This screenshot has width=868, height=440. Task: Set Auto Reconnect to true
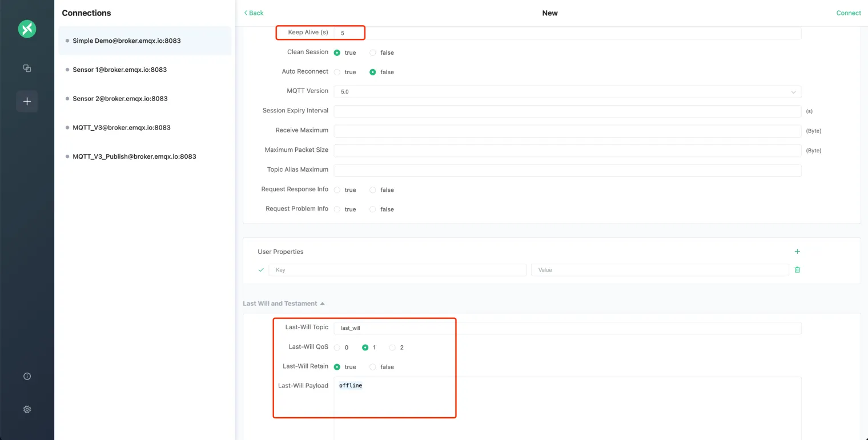337,72
